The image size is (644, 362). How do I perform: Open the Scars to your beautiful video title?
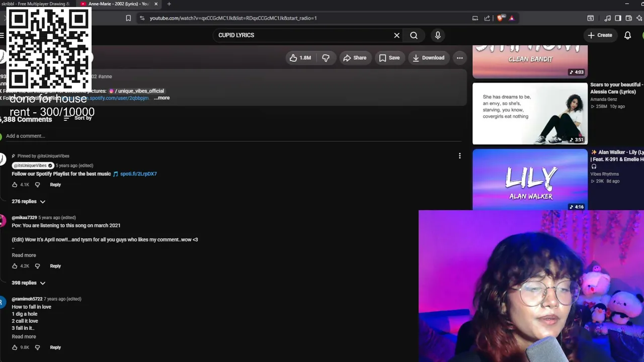tap(617, 88)
